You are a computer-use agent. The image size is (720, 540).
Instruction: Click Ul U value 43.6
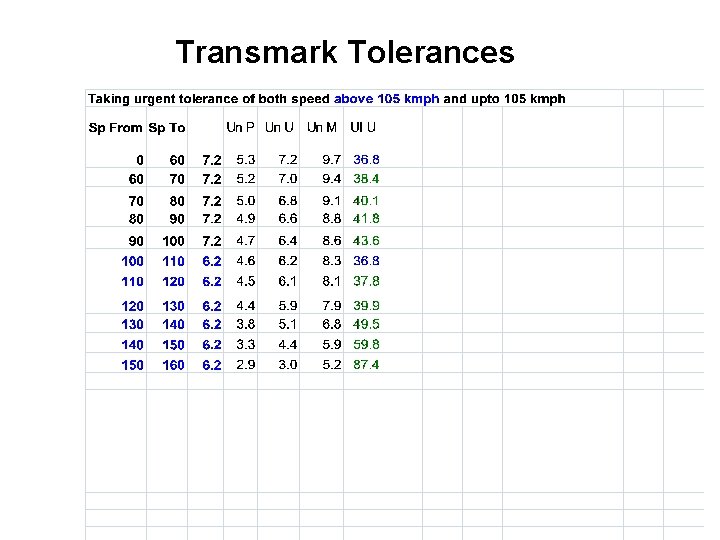click(366, 241)
